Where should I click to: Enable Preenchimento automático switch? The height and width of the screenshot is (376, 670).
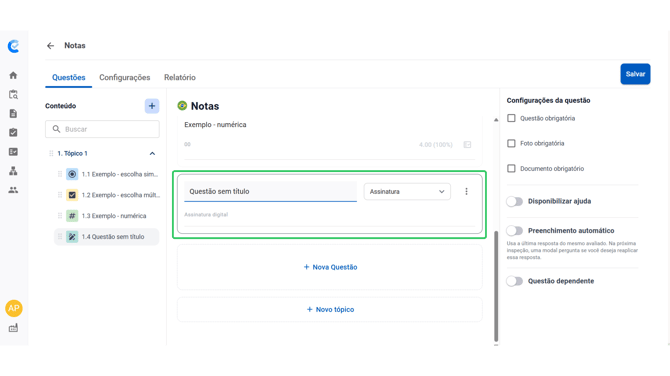coord(514,231)
